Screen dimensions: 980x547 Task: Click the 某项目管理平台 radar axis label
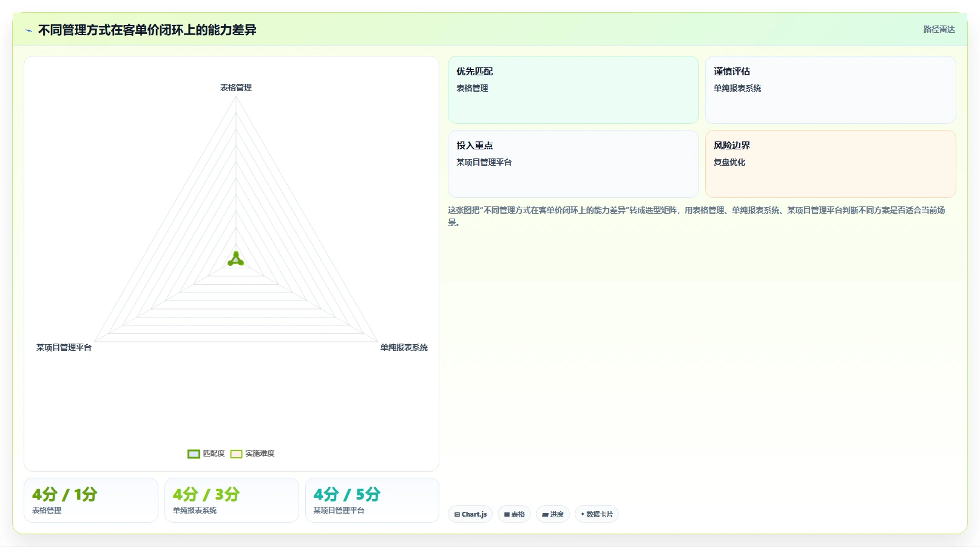(64, 347)
